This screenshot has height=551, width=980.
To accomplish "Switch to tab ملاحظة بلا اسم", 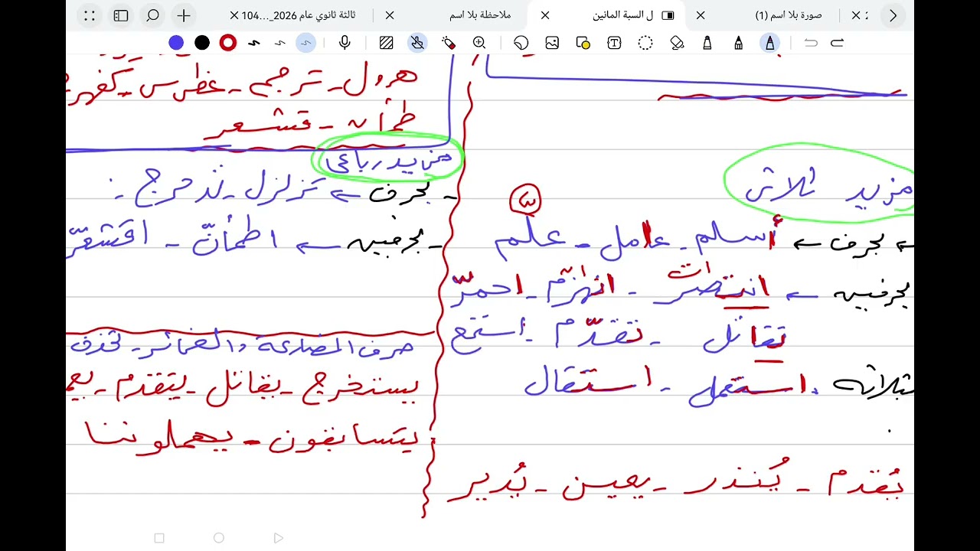I will pos(480,15).
